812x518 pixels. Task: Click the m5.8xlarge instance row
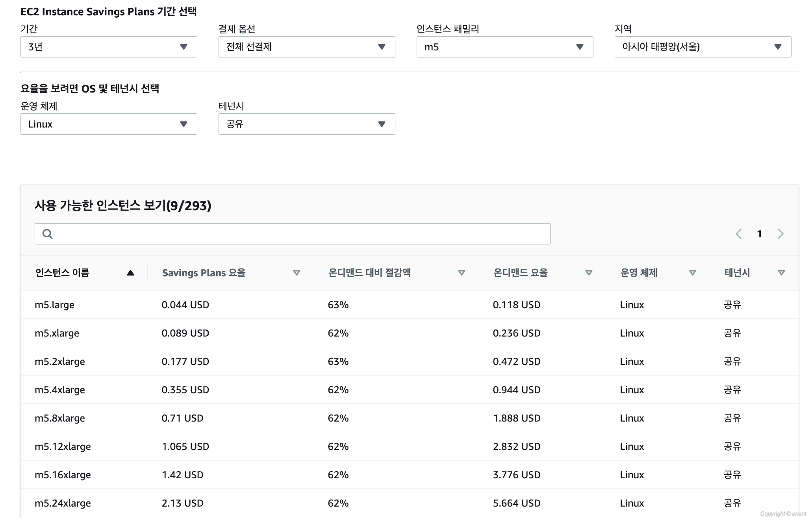pos(60,418)
